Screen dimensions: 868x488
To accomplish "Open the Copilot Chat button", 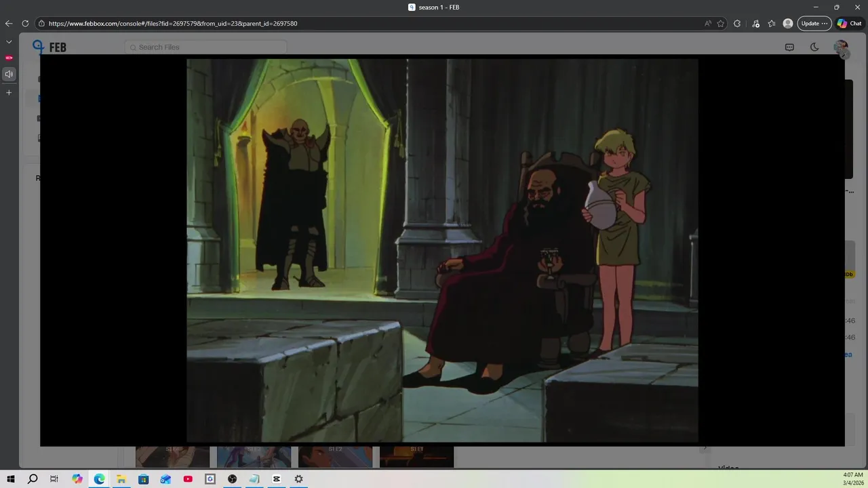I will 850,23.
